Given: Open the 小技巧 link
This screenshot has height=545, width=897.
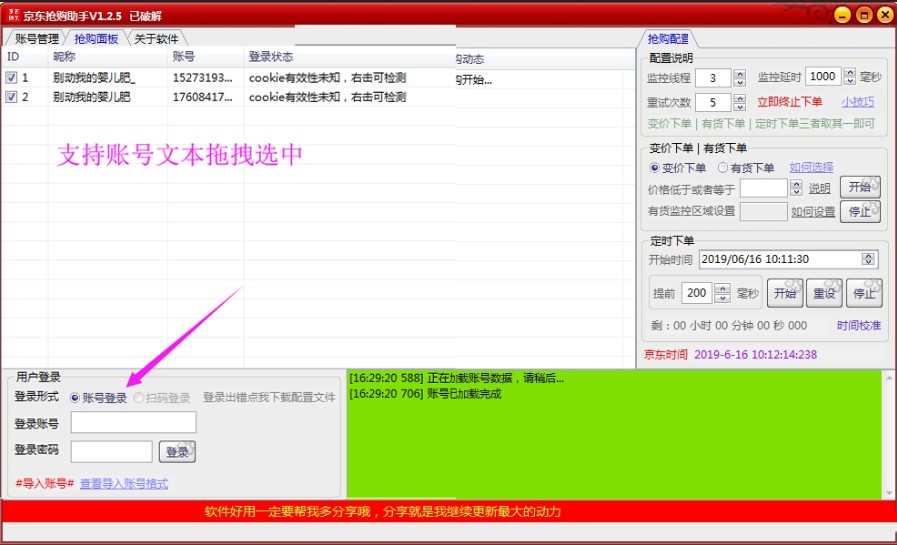Looking at the screenshot, I should [x=858, y=102].
